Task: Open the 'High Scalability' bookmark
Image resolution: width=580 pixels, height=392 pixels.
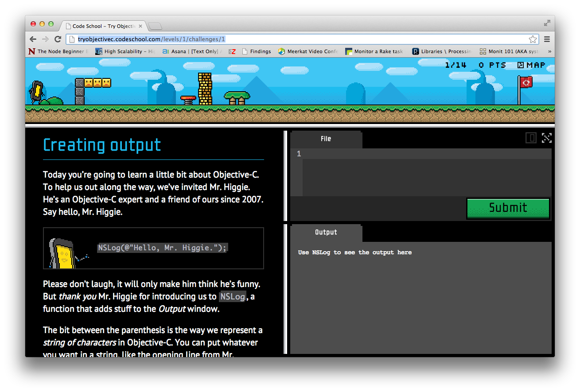Action: coord(125,51)
